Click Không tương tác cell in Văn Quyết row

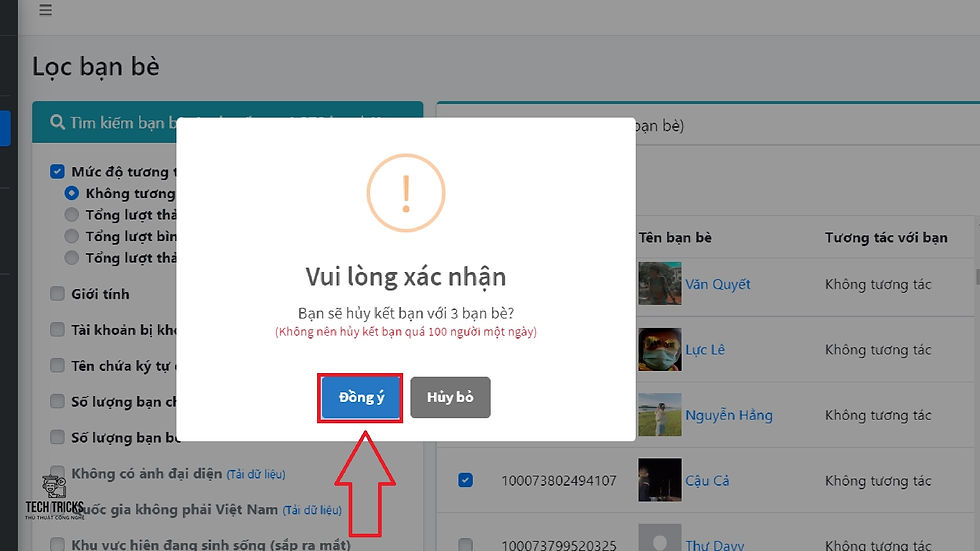pyautogui.click(x=878, y=284)
